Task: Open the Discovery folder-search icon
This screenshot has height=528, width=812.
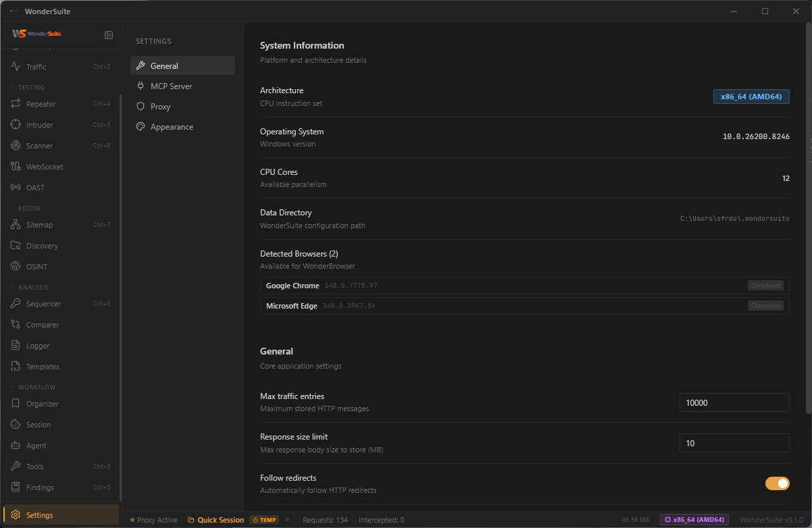Action: click(16, 246)
